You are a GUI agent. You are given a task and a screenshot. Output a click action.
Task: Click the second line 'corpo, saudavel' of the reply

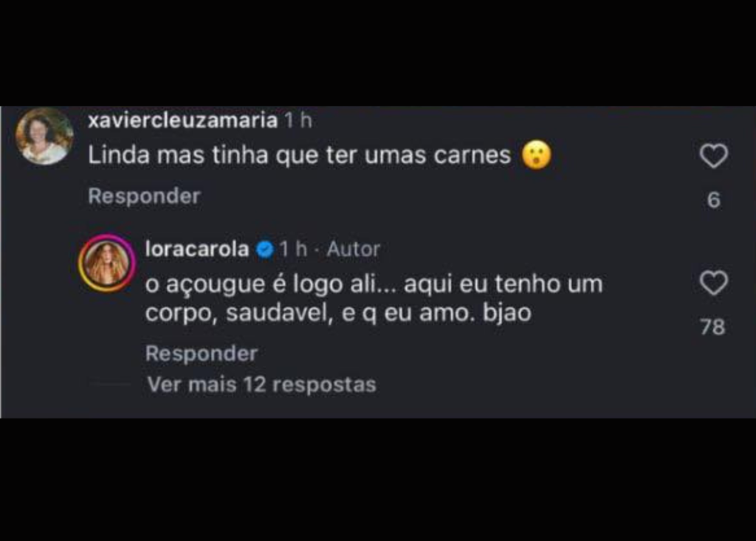pos(338,314)
